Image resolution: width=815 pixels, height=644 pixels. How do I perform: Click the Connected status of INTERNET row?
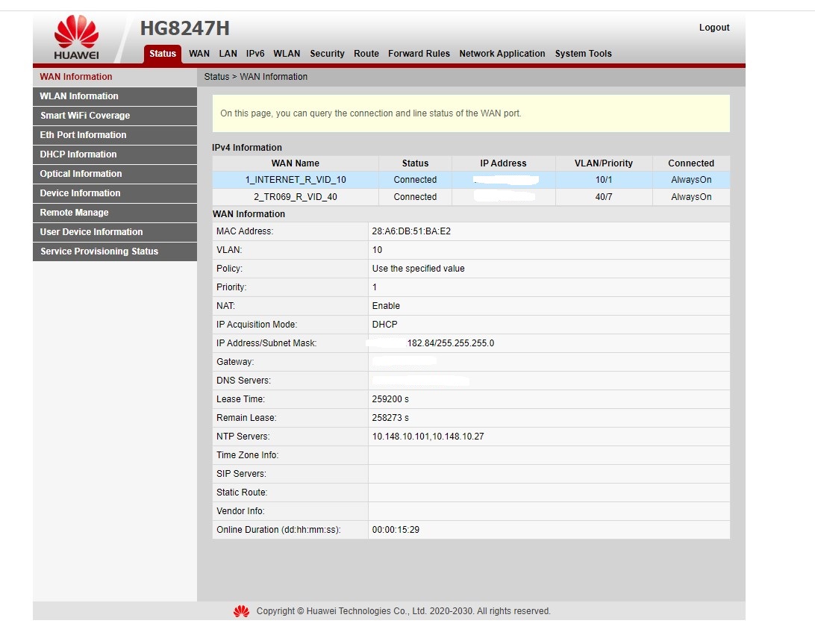[415, 180]
